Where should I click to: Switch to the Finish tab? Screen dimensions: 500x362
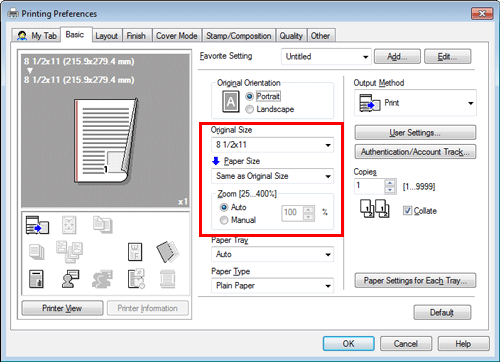[x=136, y=36]
